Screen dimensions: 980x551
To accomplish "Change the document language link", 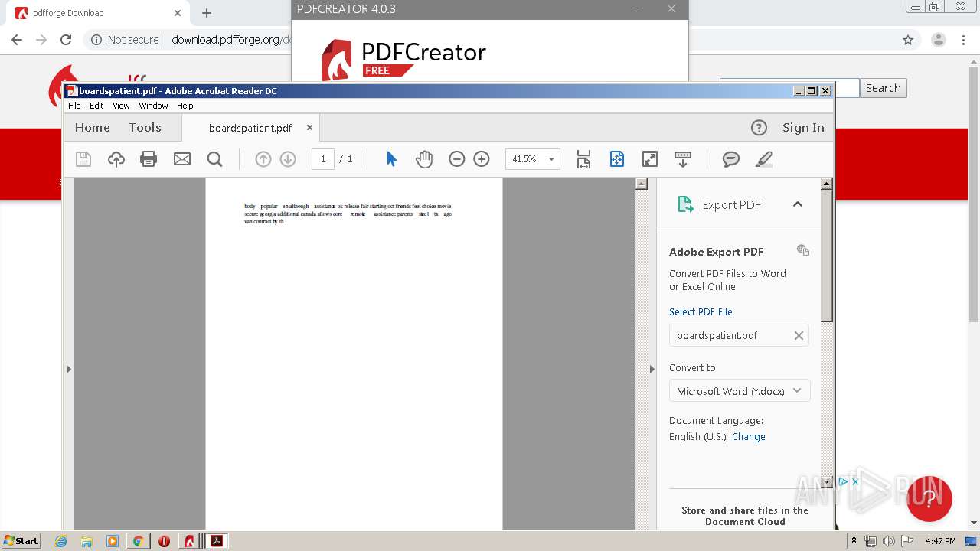I will pos(749,437).
